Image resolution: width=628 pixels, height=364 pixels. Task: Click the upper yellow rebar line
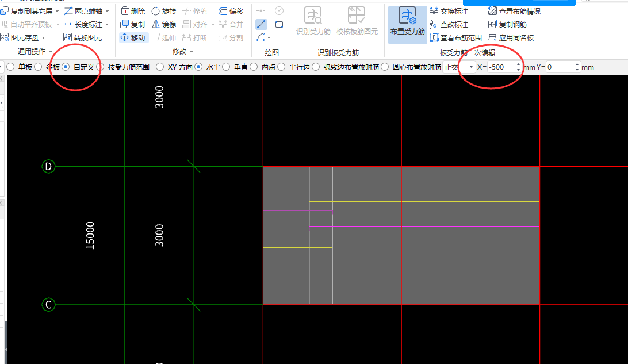tap(424, 202)
